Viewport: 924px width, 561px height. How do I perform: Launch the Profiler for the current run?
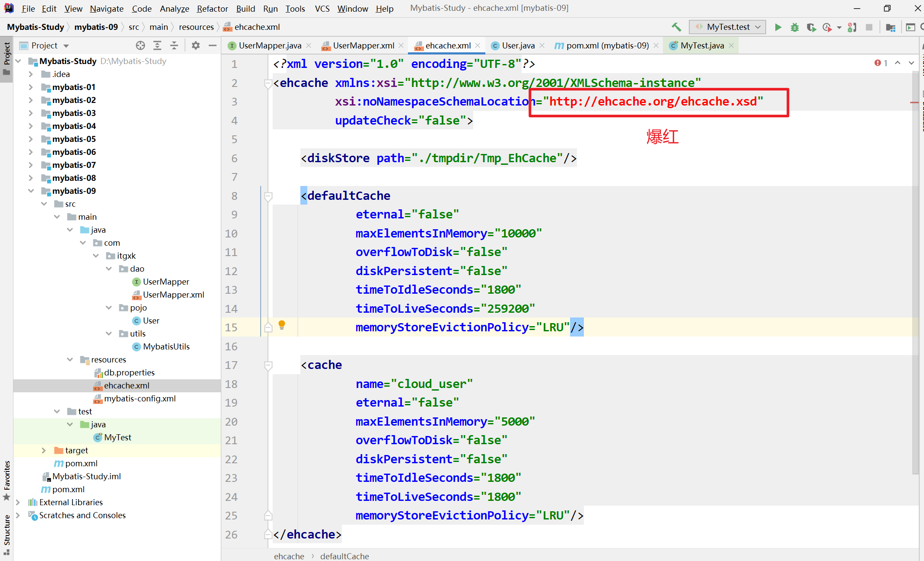point(827,27)
